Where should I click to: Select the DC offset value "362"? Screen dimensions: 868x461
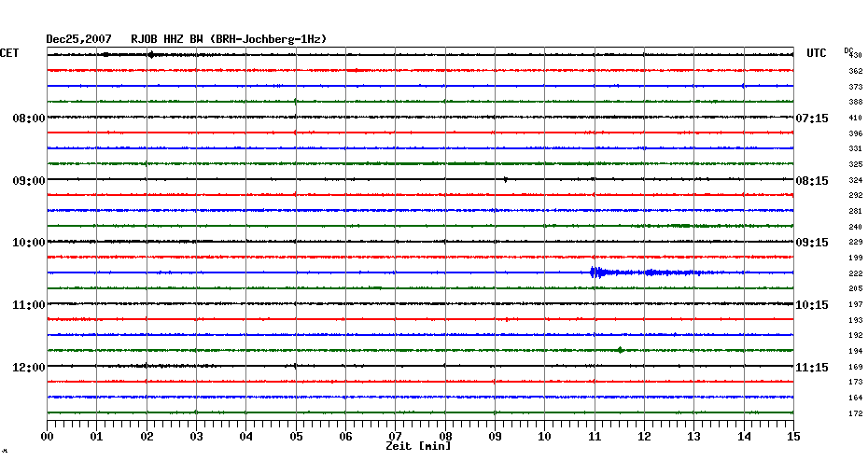pos(856,72)
